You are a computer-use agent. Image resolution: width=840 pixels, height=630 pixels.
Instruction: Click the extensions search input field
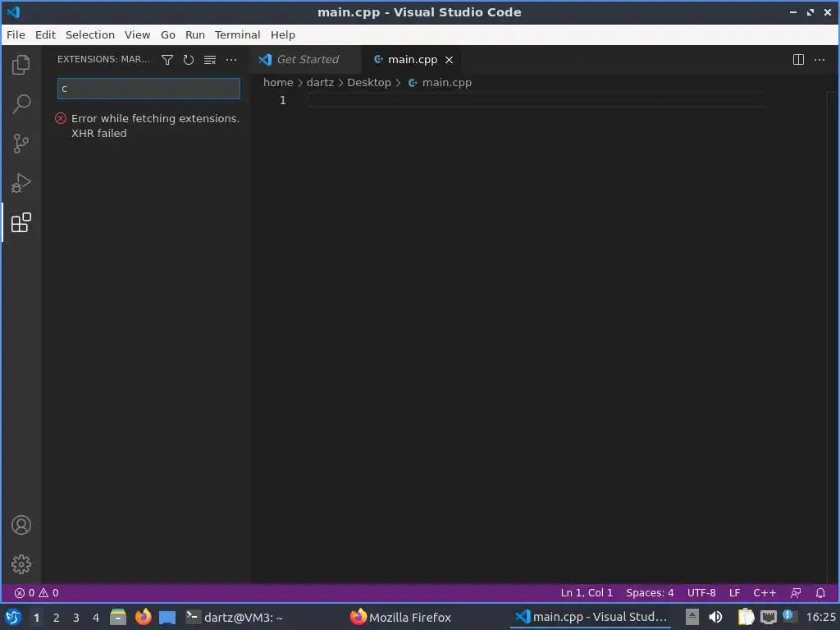pyautogui.click(x=149, y=89)
